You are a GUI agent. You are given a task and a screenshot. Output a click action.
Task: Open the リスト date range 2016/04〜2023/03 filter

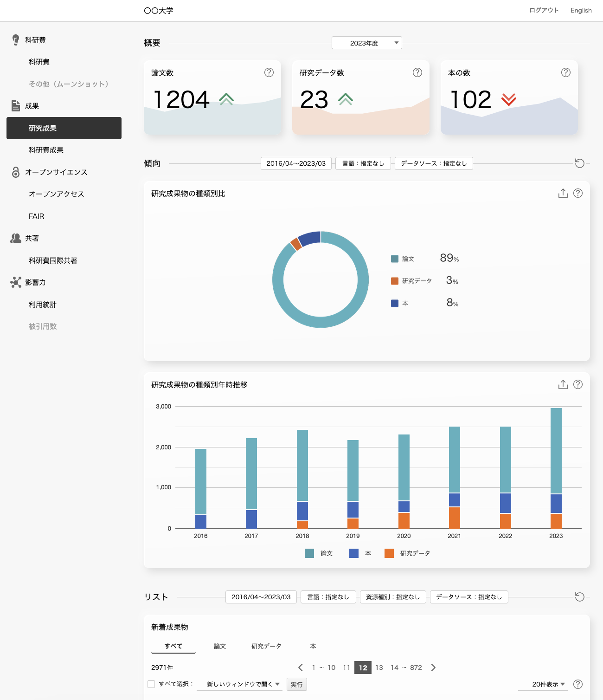pyautogui.click(x=261, y=597)
